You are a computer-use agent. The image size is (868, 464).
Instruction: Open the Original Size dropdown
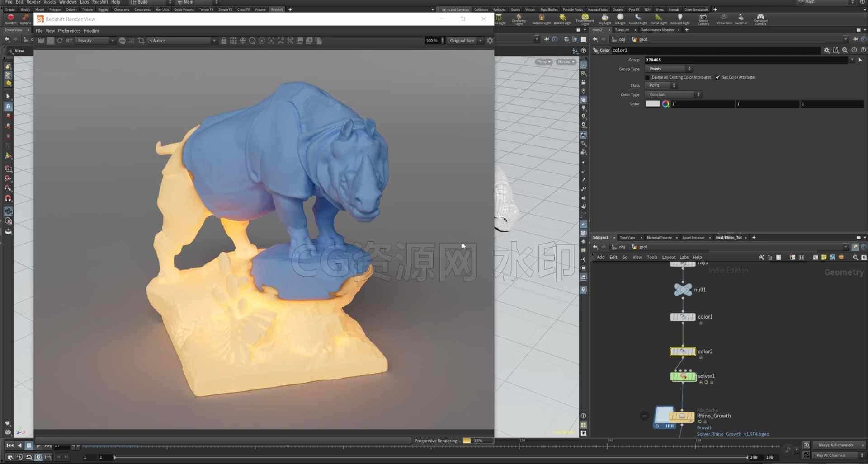(x=466, y=41)
